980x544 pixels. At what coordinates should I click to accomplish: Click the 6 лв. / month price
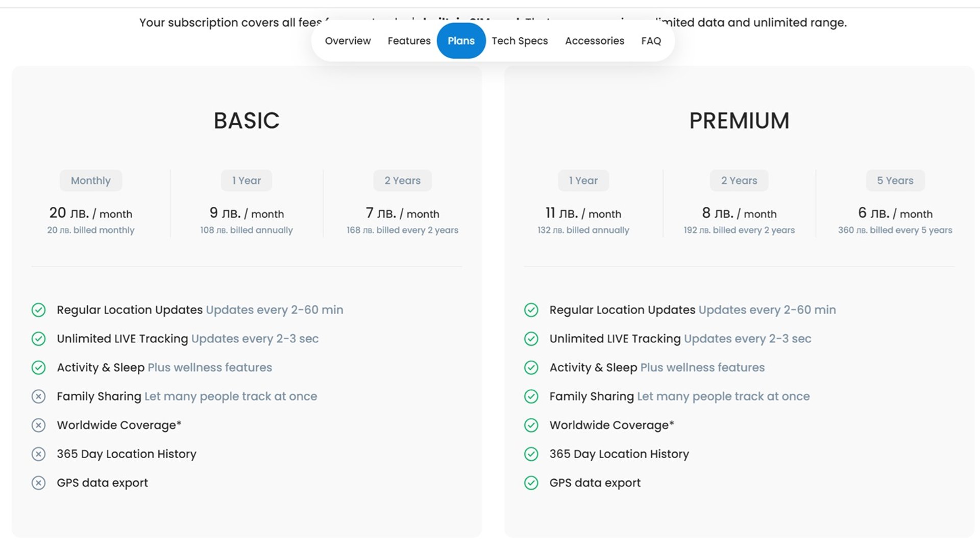click(x=895, y=213)
